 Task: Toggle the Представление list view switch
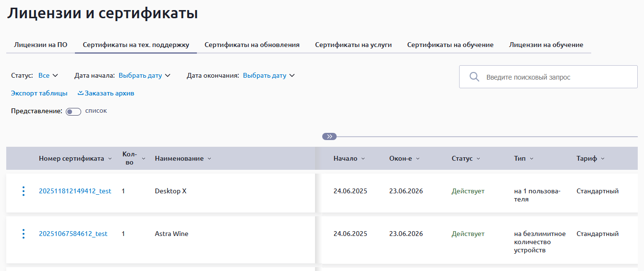(x=73, y=111)
